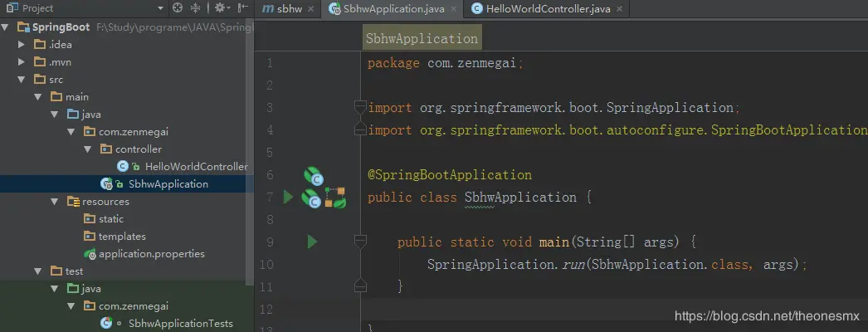
Task: Click the italic 'run' method call
Action: tap(574, 265)
